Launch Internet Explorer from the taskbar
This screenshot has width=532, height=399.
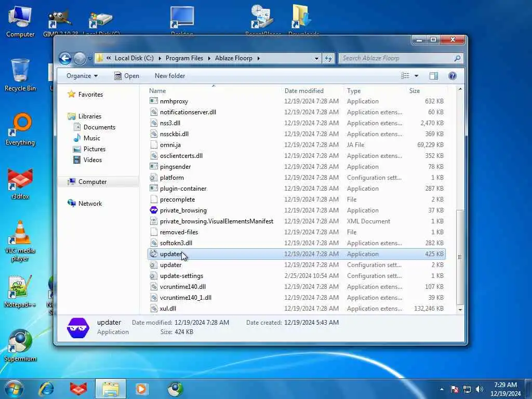click(x=46, y=389)
